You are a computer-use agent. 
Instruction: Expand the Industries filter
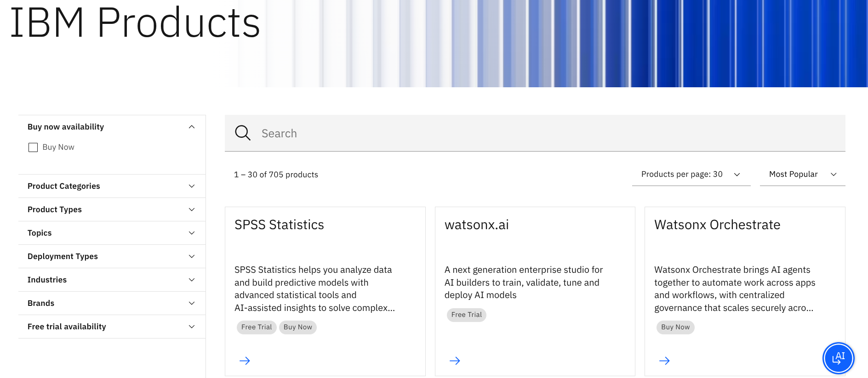click(112, 280)
